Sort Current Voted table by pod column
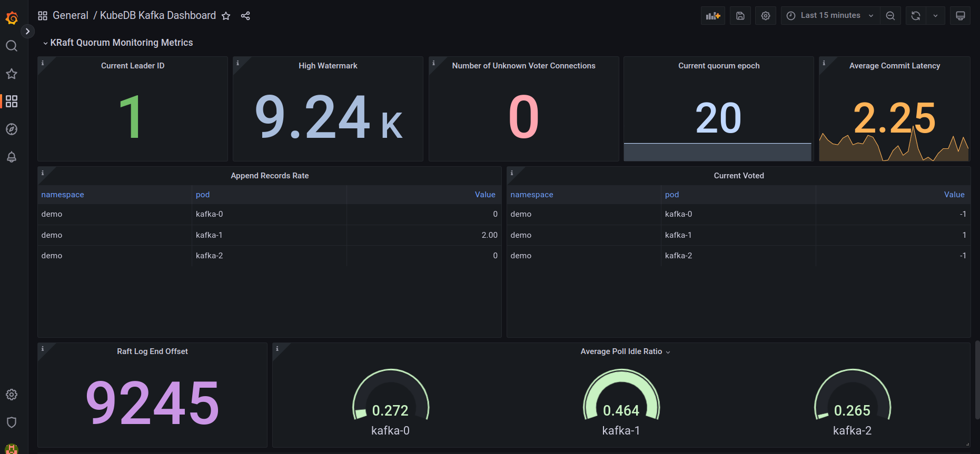 [672, 195]
